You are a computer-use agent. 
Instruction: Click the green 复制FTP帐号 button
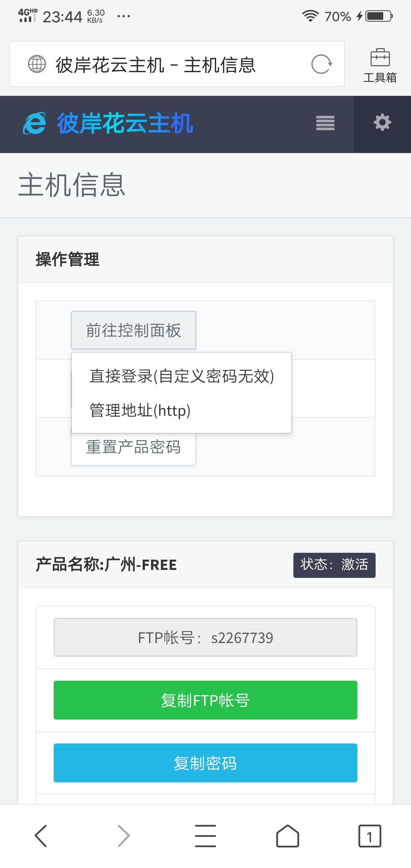[205, 700]
